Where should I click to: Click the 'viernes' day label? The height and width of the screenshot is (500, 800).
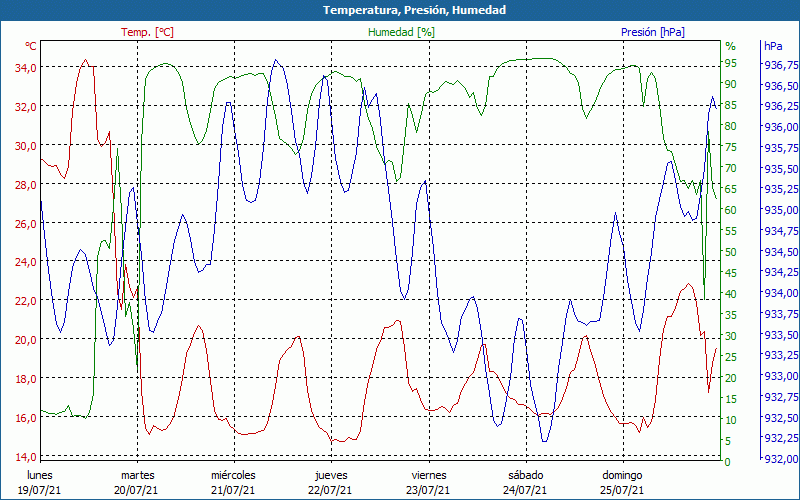point(429,475)
